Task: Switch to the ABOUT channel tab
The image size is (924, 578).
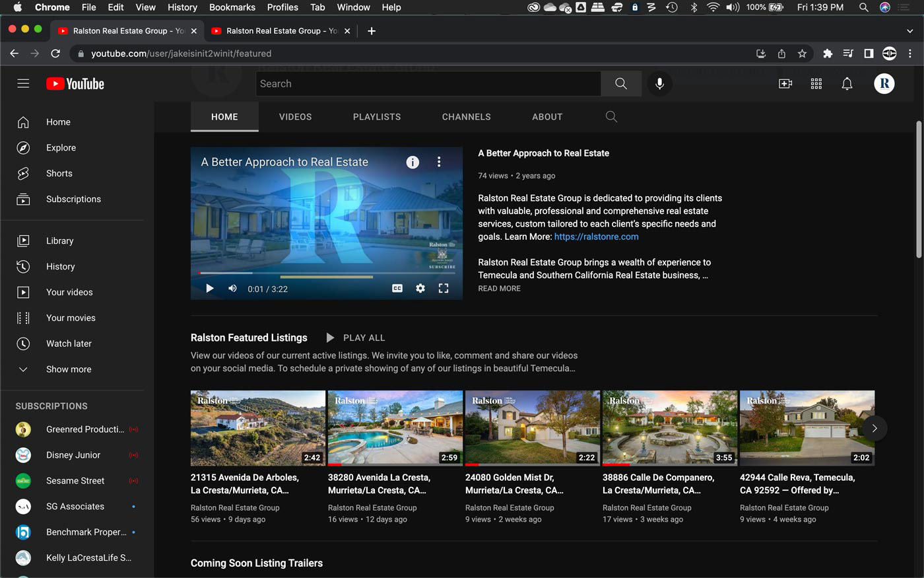Action: 547,117
